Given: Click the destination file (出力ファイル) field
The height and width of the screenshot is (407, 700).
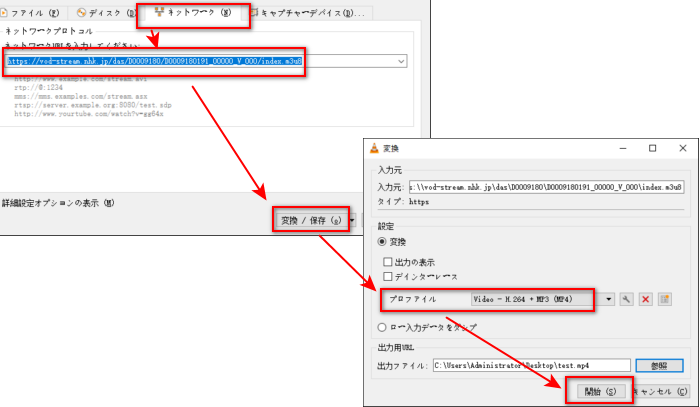Looking at the screenshot, I should point(532,365).
